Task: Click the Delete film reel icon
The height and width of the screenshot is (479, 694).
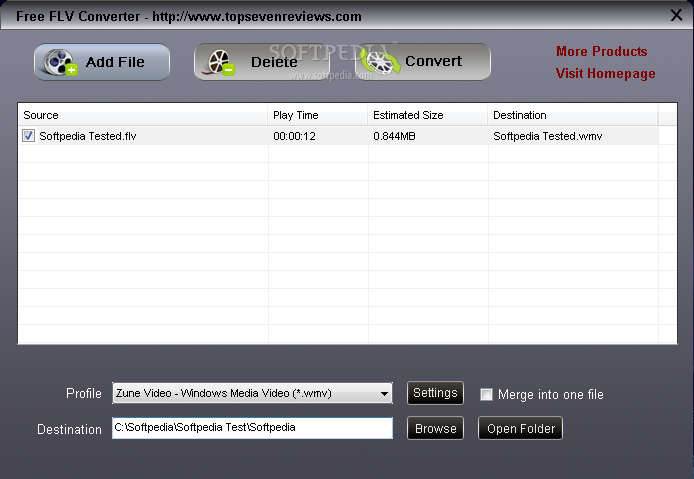Action: point(220,62)
